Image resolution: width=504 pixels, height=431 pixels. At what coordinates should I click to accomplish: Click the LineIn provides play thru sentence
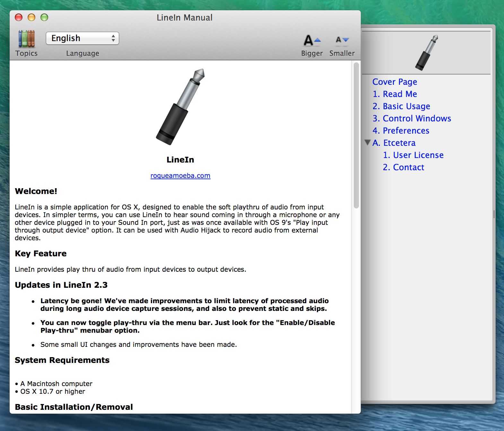131,269
